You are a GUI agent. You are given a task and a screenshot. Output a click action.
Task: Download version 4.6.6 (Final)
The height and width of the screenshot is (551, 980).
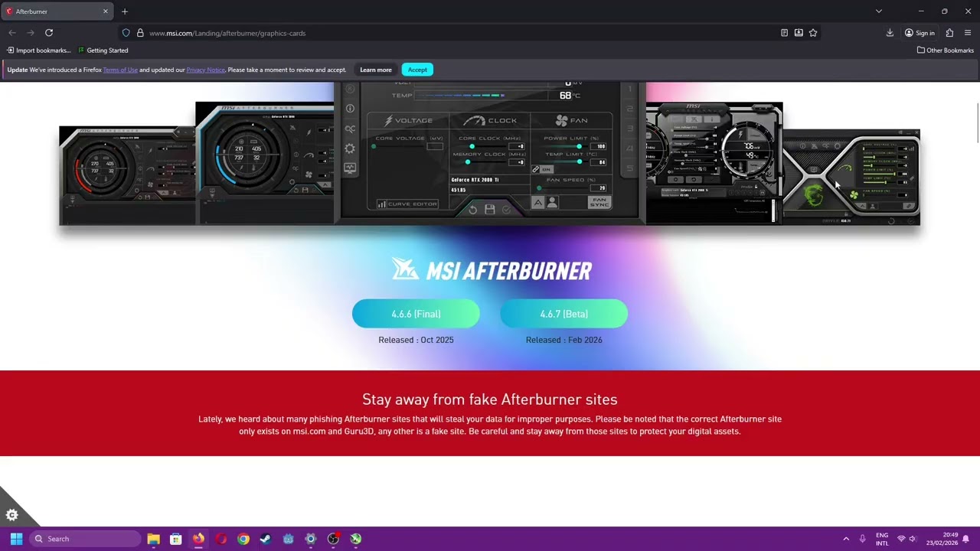(x=416, y=314)
